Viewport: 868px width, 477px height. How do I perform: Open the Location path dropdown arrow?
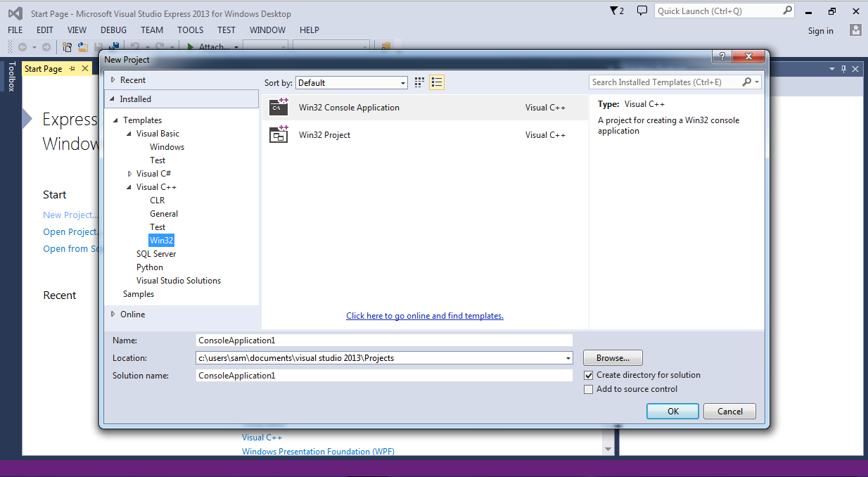[x=568, y=358]
